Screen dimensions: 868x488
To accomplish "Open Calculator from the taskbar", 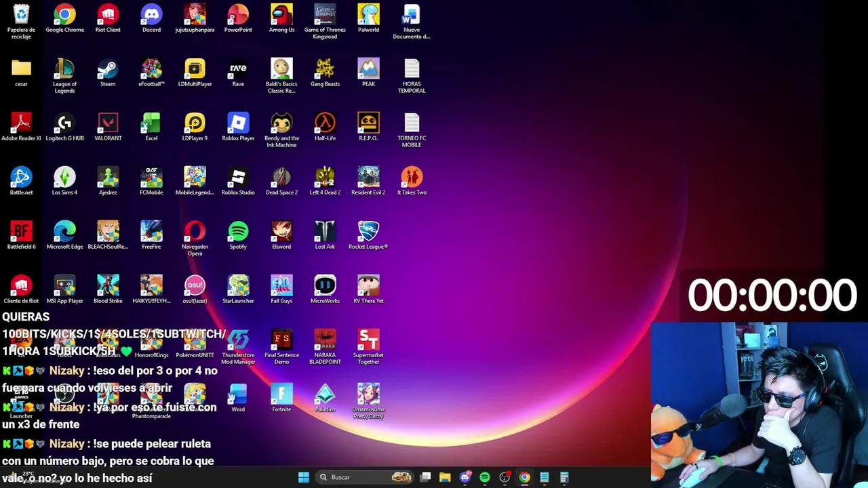I will (x=564, y=477).
